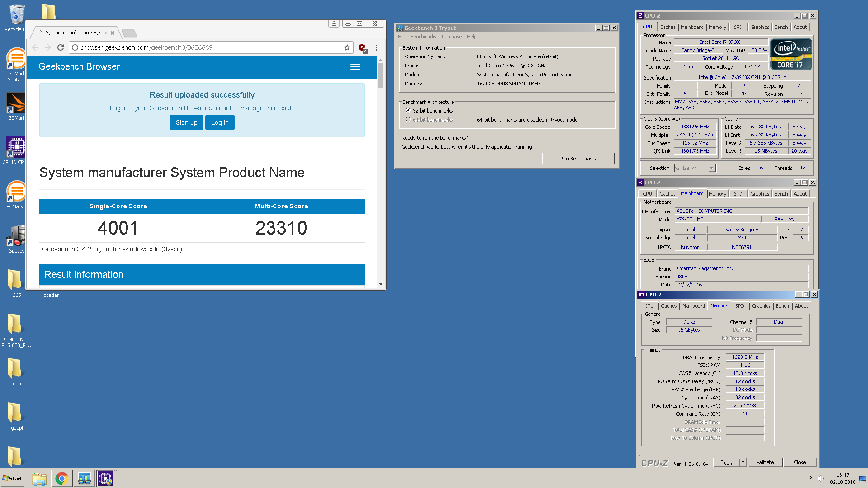Open About tab in bottom CPU-Z window
The image size is (868, 488).
tap(801, 306)
